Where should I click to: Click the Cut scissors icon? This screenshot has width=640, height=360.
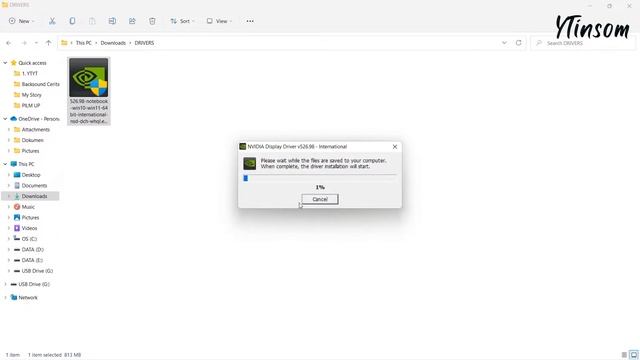[x=52, y=21]
